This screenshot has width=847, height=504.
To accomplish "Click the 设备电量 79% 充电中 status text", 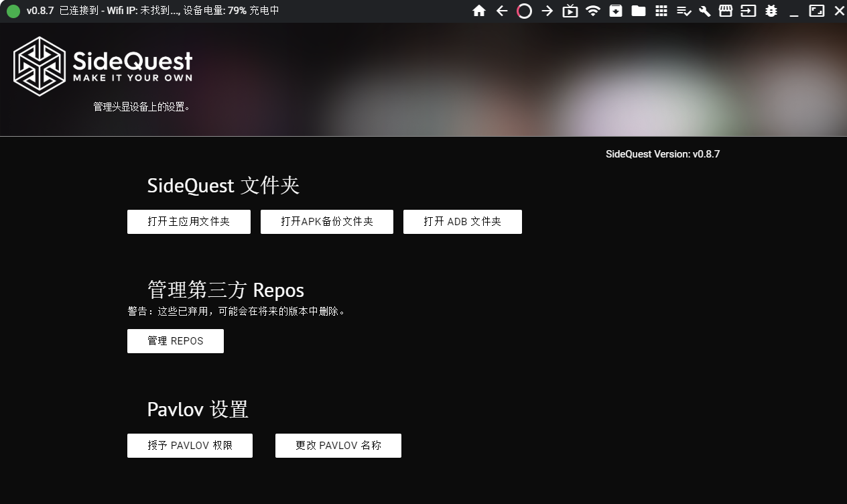I will pos(231,11).
